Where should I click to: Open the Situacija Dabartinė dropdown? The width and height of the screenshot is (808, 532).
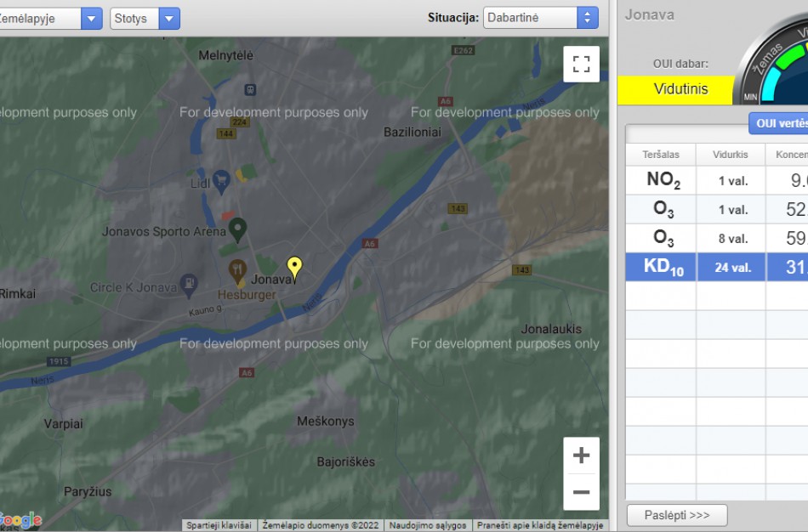click(x=540, y=18)
